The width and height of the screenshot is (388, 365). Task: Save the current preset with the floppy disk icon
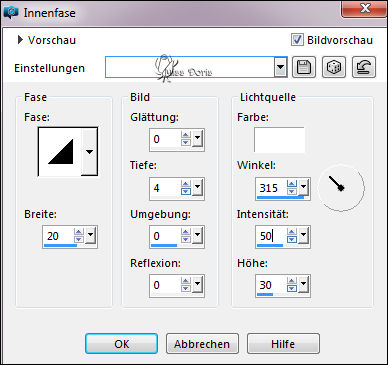tap(304, 67)
